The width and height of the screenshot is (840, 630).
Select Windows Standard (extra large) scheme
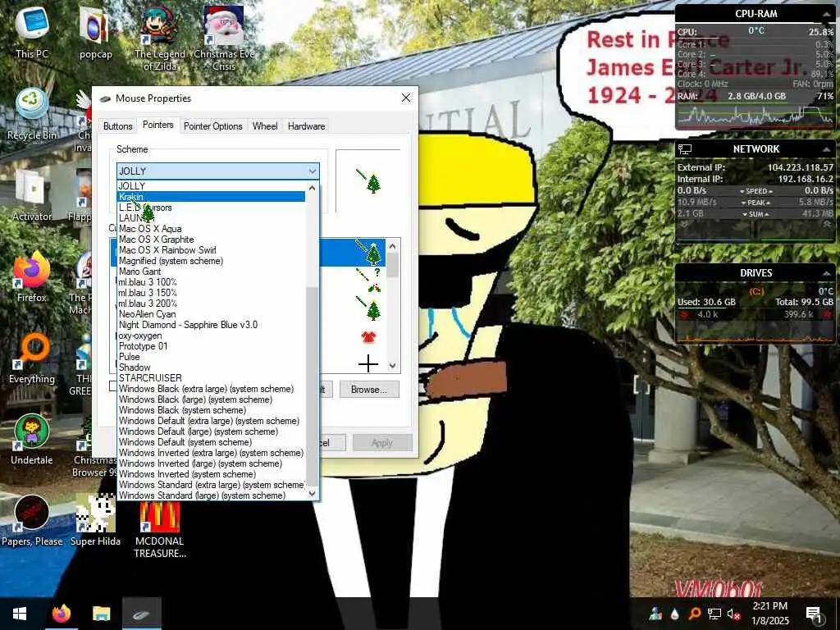pos(211,485)
